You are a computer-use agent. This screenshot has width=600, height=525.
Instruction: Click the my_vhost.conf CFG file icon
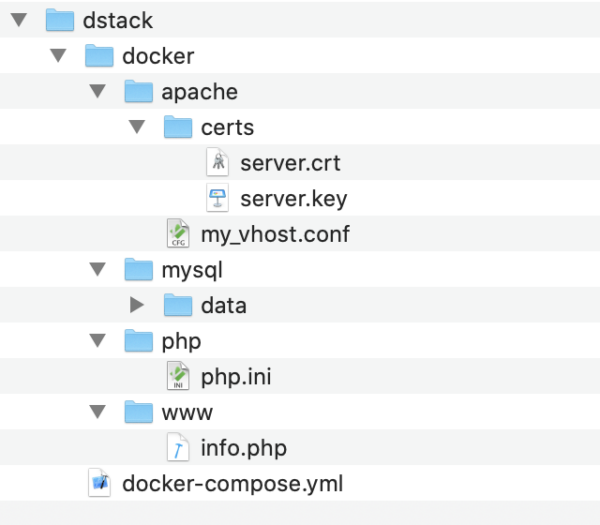178,233
